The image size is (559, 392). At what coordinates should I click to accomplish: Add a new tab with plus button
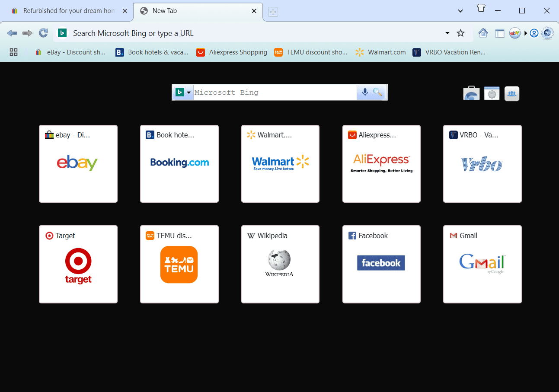273,12
